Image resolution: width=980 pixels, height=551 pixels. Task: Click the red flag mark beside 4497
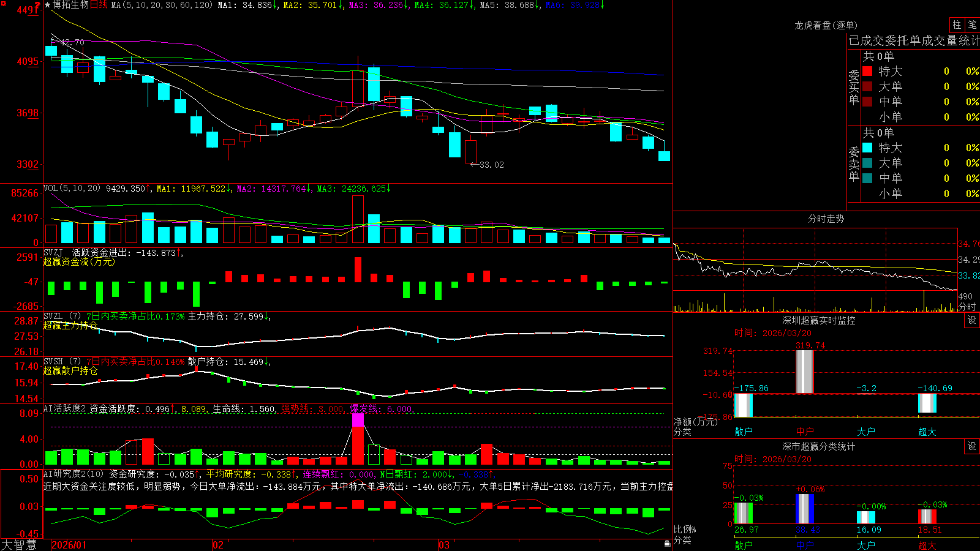pyautogui.click(x=38, y=5)
